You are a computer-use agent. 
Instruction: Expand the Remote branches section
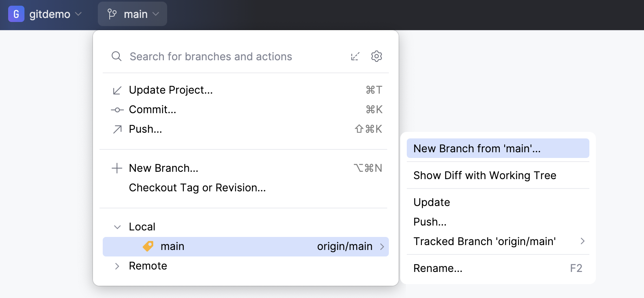coord(117,266)
